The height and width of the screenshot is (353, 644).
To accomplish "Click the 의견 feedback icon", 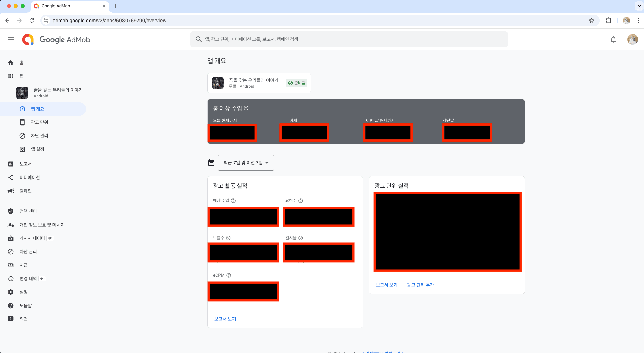I will click(x=11, y=319).
